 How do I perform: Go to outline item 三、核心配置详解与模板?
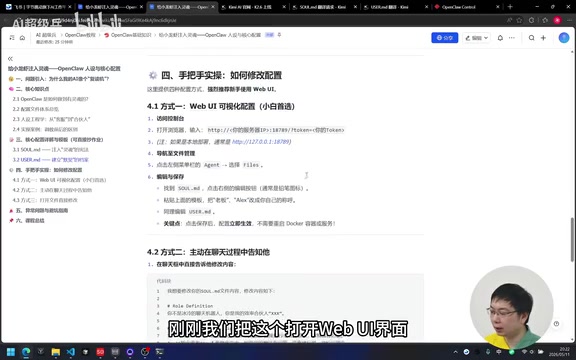click(x=56, y=140)
